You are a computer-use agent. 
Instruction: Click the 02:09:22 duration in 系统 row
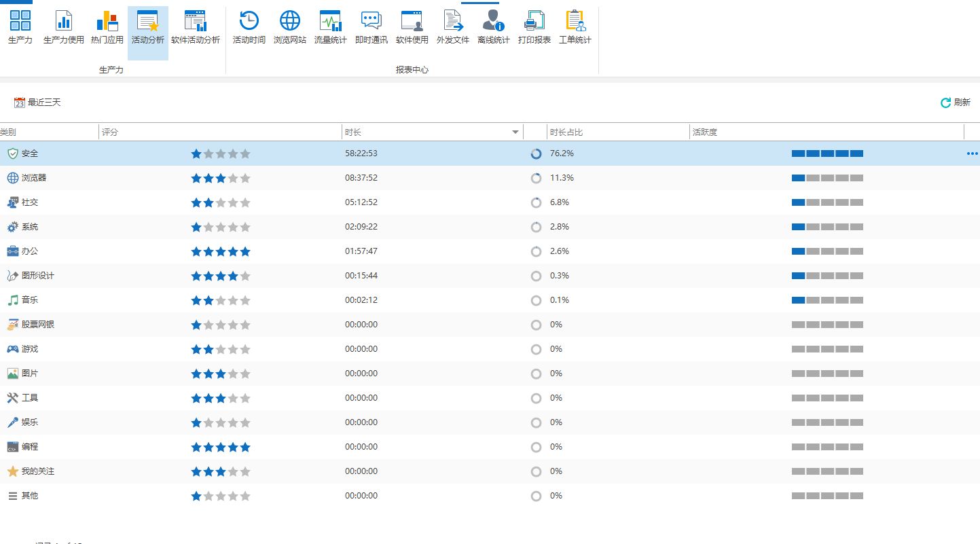[x=361, y=227]
